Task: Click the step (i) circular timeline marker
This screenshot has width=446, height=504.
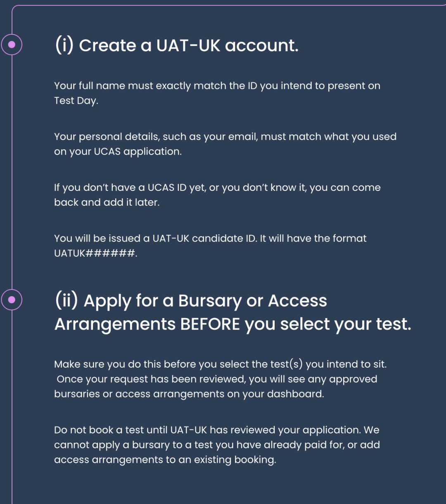Action: coord(12,45)
